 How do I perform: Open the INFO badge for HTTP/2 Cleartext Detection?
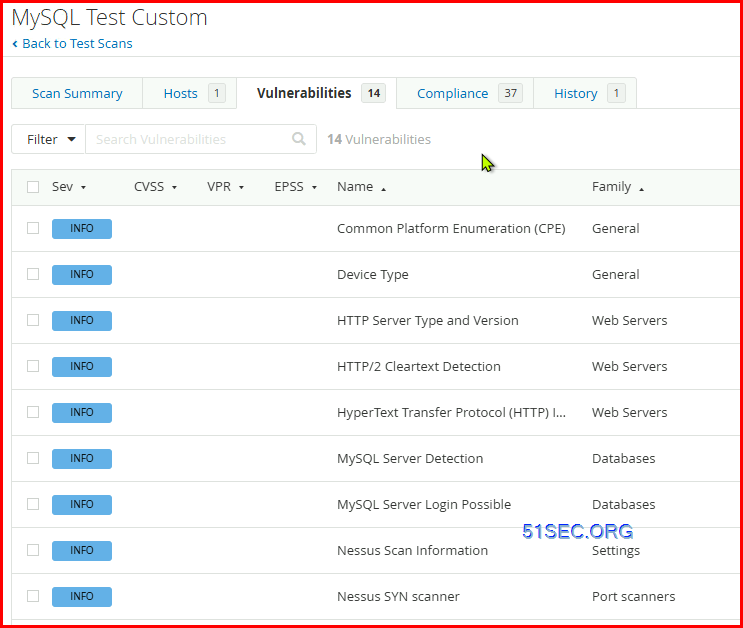82,366
